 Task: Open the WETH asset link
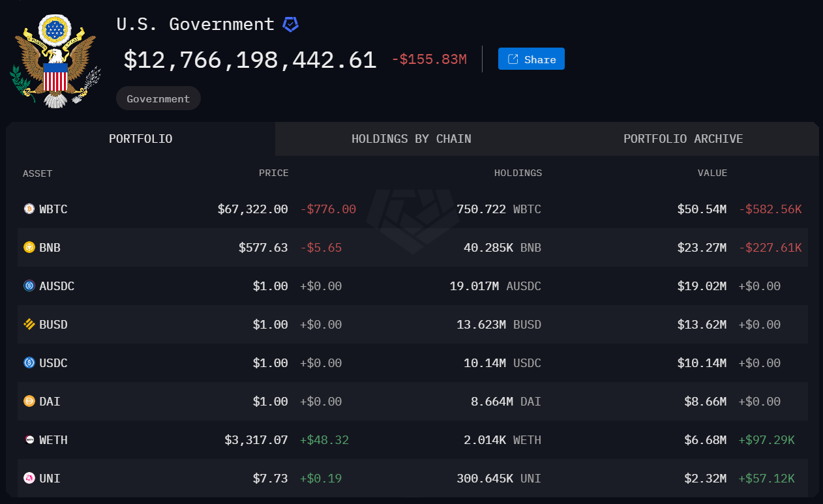(x=53, y=440)
